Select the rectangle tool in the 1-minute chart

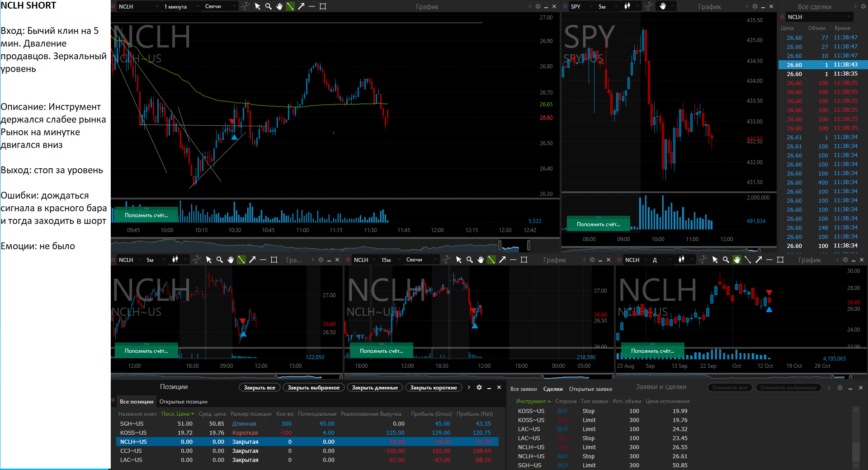pos(323,6)
